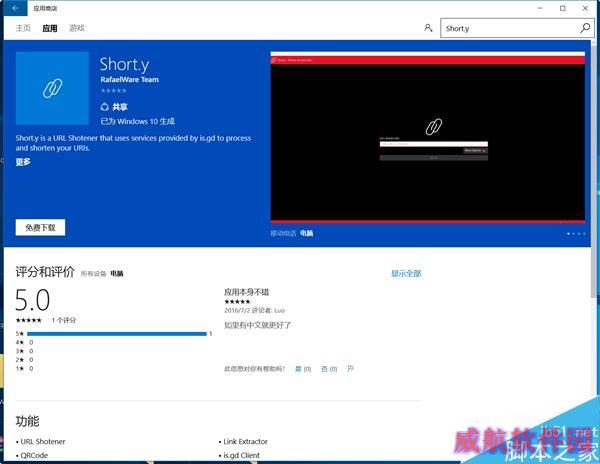Click the 2★ rating row
This screenshot has height=464, width=600.
(x=24, y=360)
